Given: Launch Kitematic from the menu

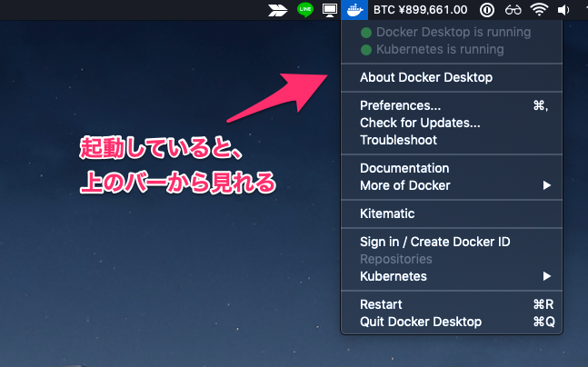Looking at the screenshot, I should [452, 213].
